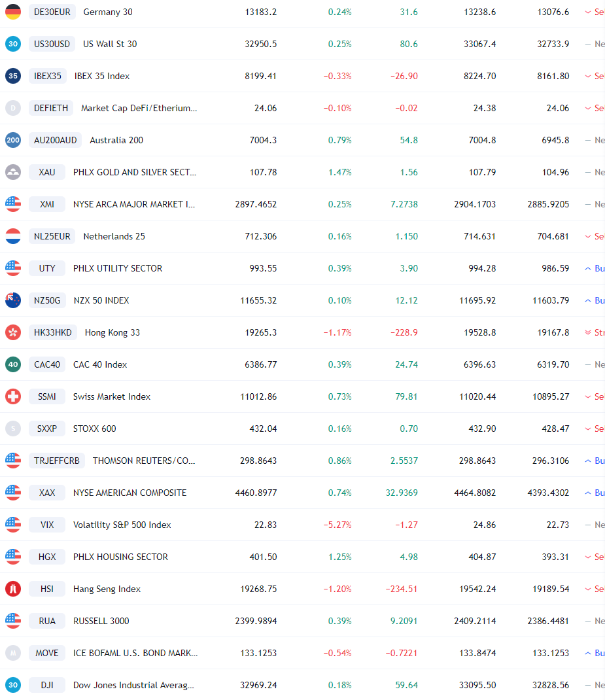Open Volatility S&P 500 Index name
This screenshot has width=605, height=700.
coord(122,525)
